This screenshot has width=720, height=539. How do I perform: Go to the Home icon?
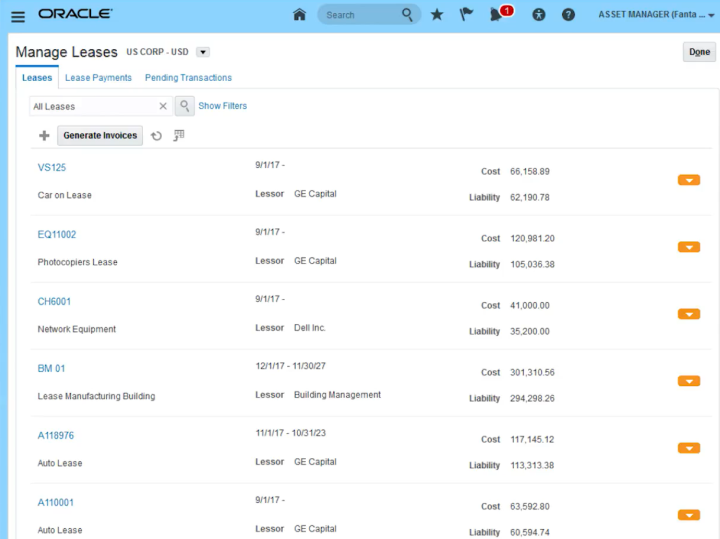299,15
